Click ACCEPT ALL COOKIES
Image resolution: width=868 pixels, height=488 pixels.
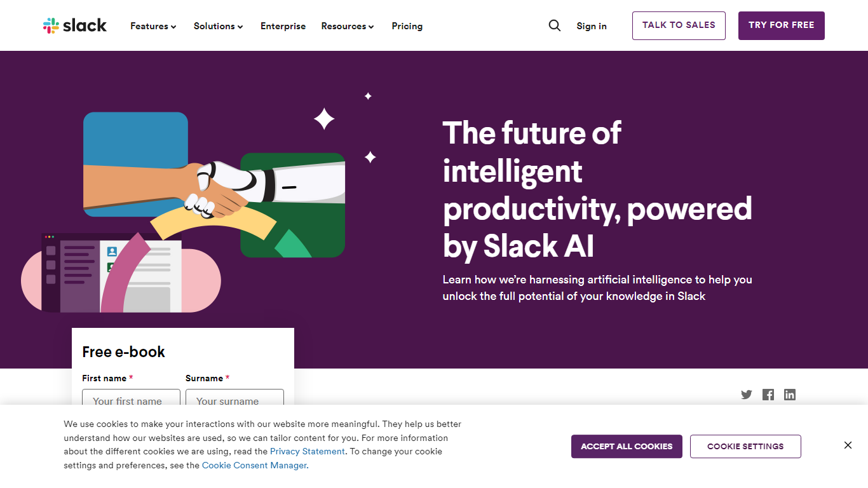627,446
